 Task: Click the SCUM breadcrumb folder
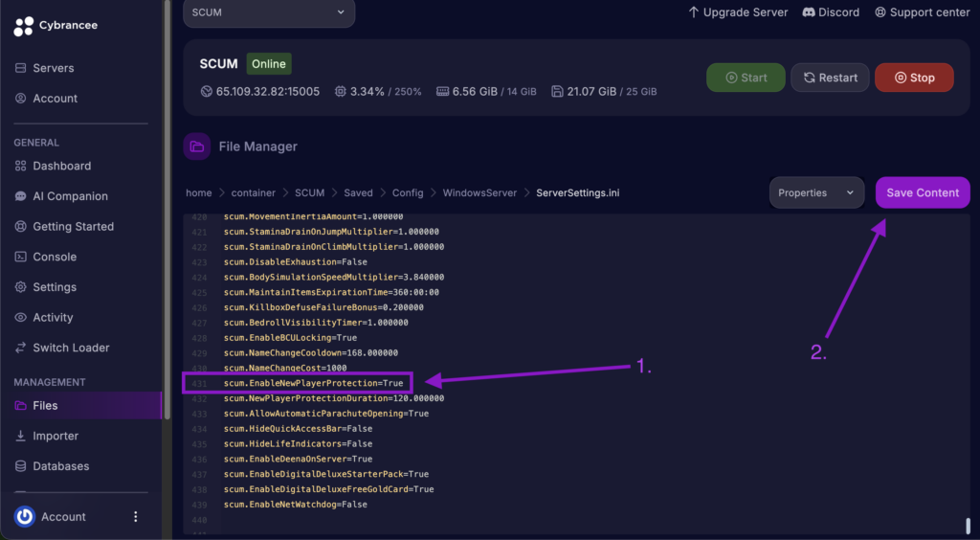coord(310,193)
